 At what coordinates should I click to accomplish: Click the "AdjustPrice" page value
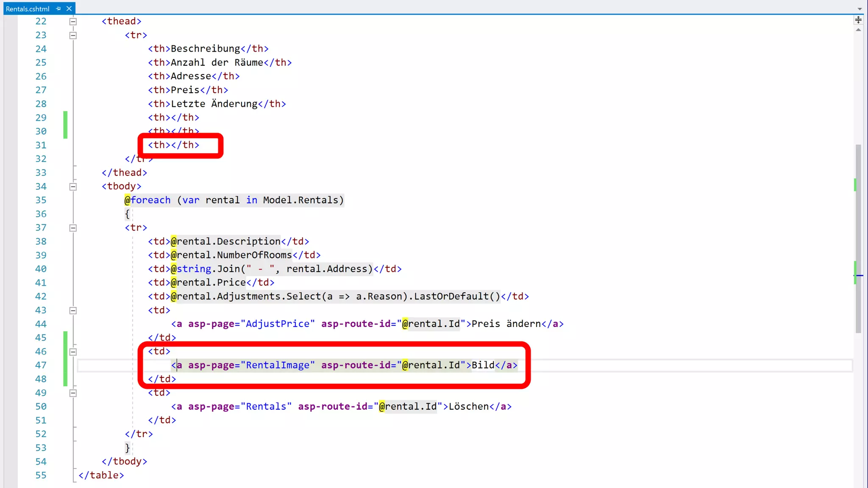pyautogui.click(x=278, y=324)
